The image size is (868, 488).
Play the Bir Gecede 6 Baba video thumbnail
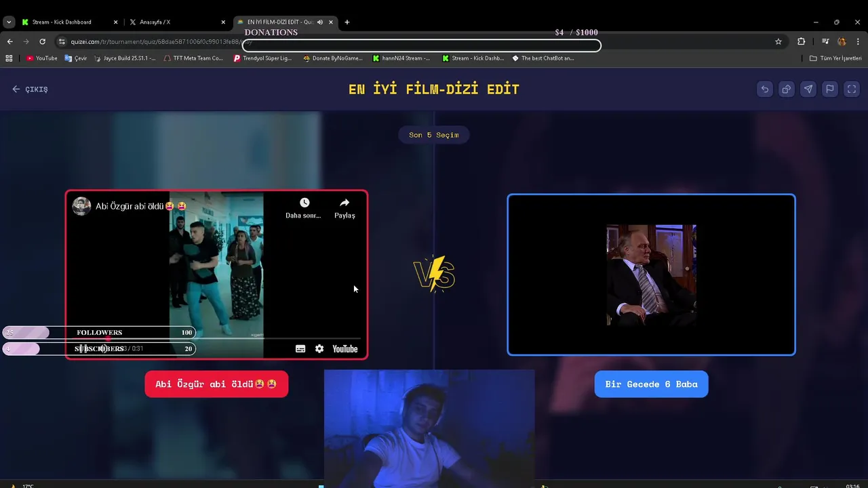(651, 274)
